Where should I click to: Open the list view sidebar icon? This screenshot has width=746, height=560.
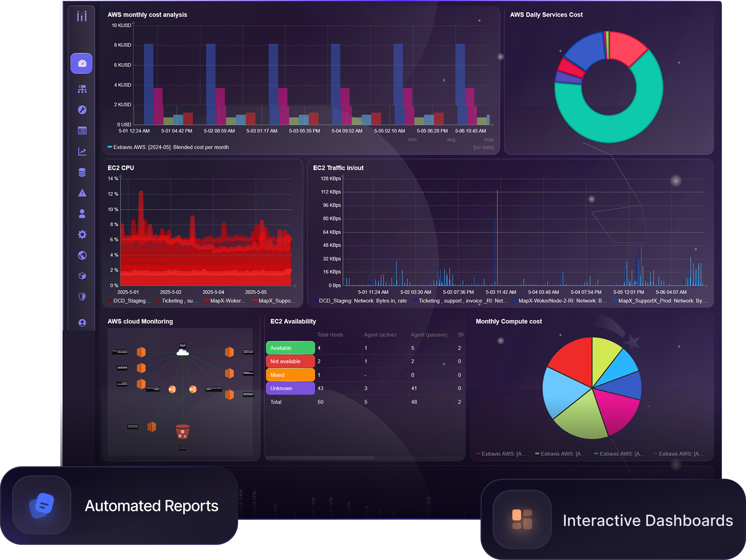click(82, 130)
